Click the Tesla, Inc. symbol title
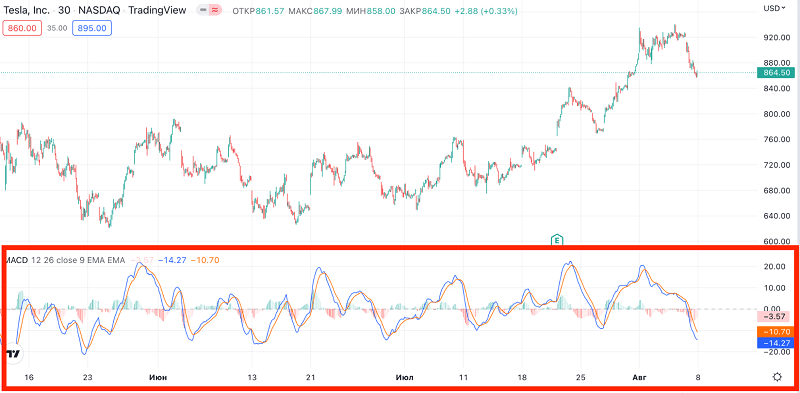Image resolution: width=800 pixels, height=393 pixels. pos(27,11)
